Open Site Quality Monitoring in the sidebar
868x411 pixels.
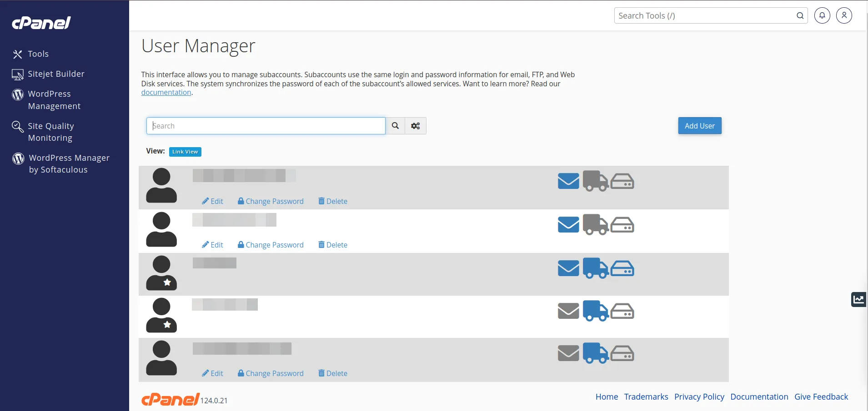pyautogui.click(x=51, y=132)
